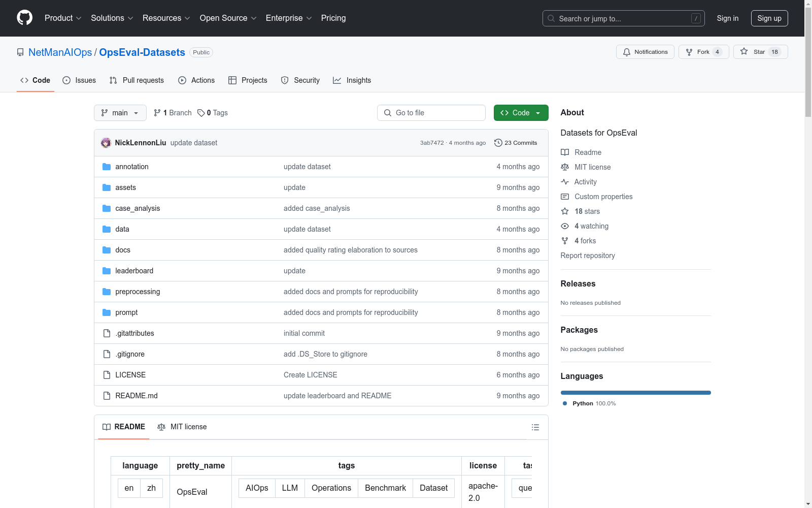
Task: View the 1 Branch link
Action: [x=173, y=113]
